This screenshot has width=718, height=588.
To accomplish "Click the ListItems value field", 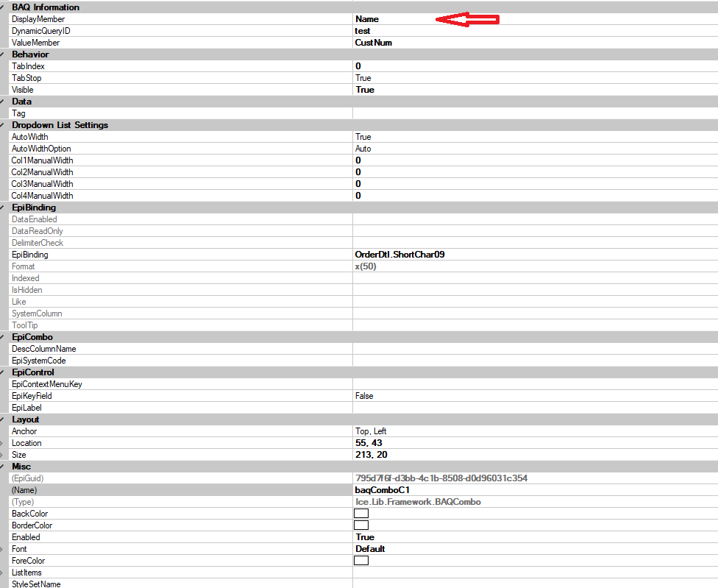I will tap(536, 573).
